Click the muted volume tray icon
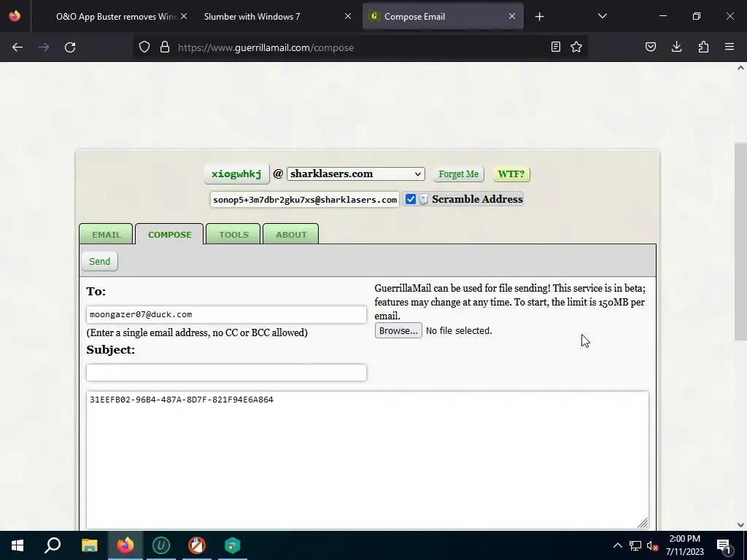The height and width of the screenshot is (560, 747). click(653, 545)
